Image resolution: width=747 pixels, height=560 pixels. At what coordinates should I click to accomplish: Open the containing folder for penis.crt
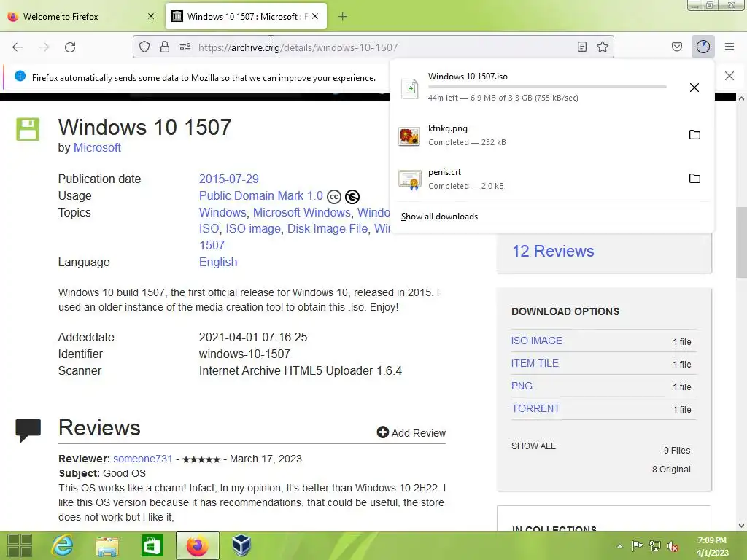coord(694,179)
